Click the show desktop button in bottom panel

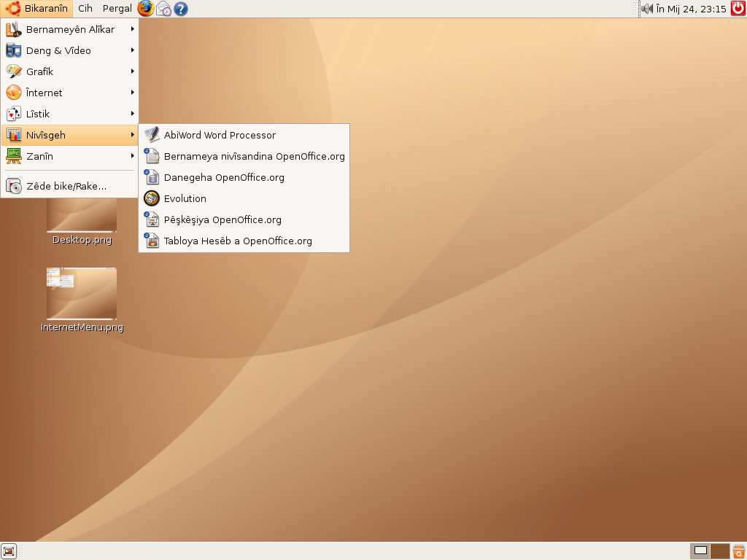[9, 551]
